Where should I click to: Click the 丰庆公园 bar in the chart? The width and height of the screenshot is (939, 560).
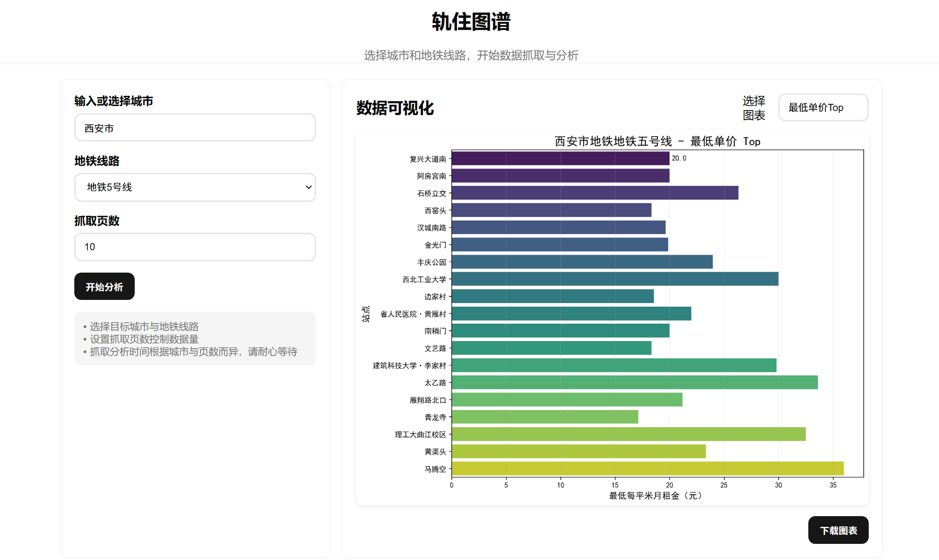coord(582,262)
